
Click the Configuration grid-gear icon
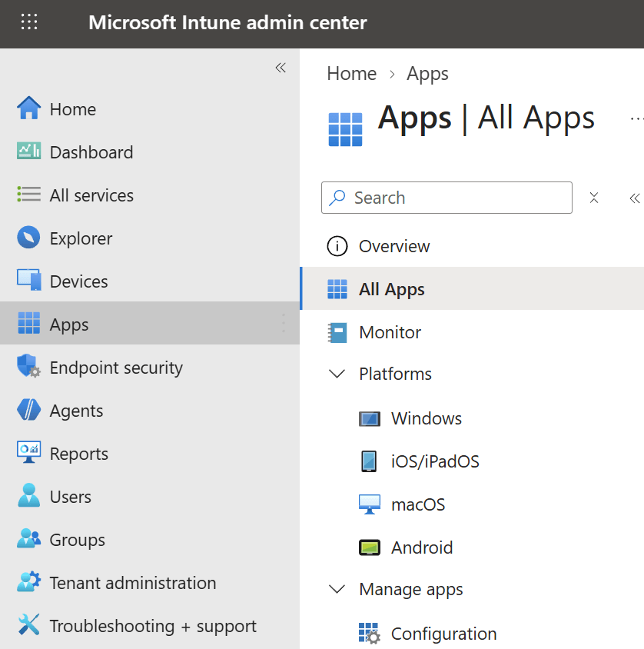[370, 634]
